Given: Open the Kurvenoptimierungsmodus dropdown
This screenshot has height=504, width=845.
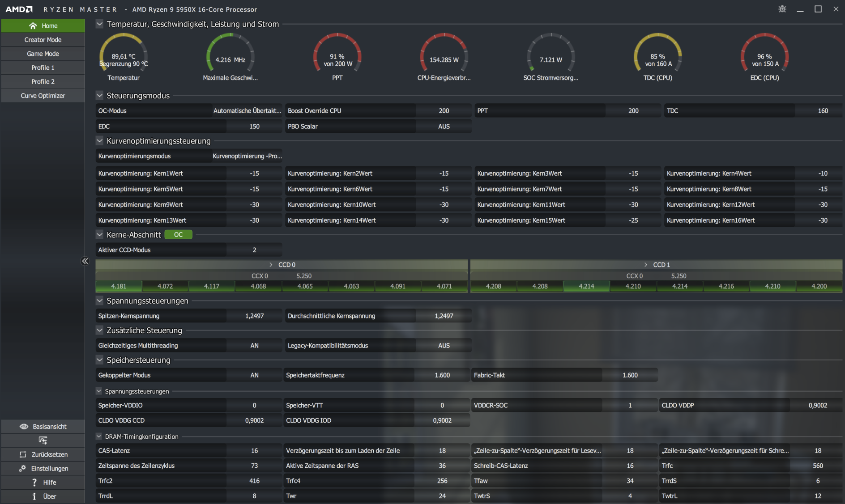Looking at the screenshot, I should (247, 156).
